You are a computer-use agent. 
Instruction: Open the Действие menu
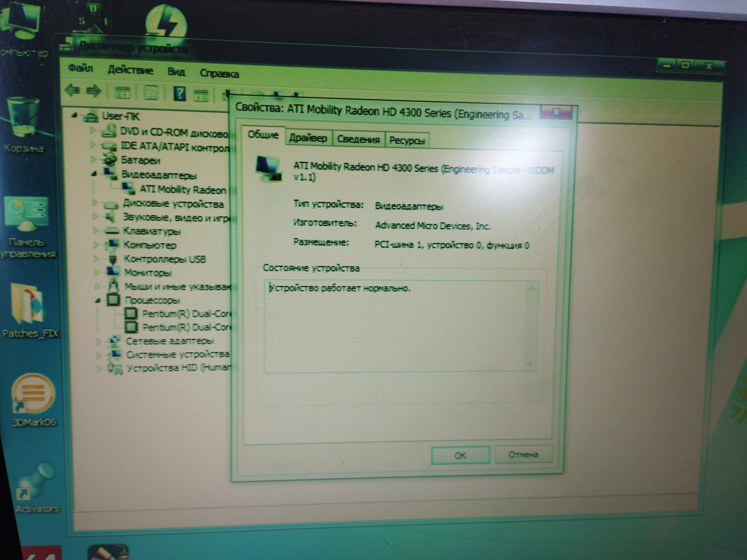pos(130,70)
